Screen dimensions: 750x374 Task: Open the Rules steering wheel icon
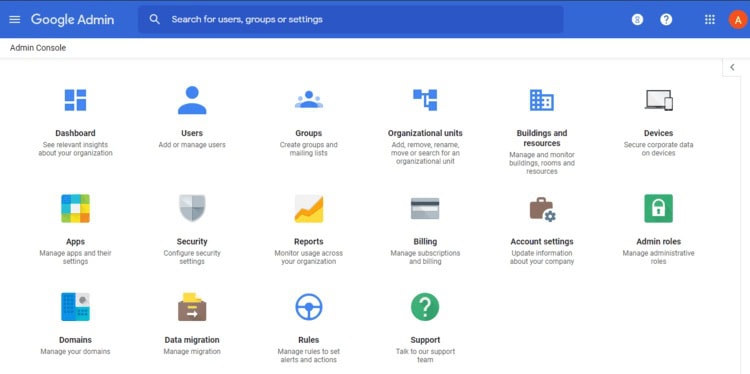click(309, 307)
